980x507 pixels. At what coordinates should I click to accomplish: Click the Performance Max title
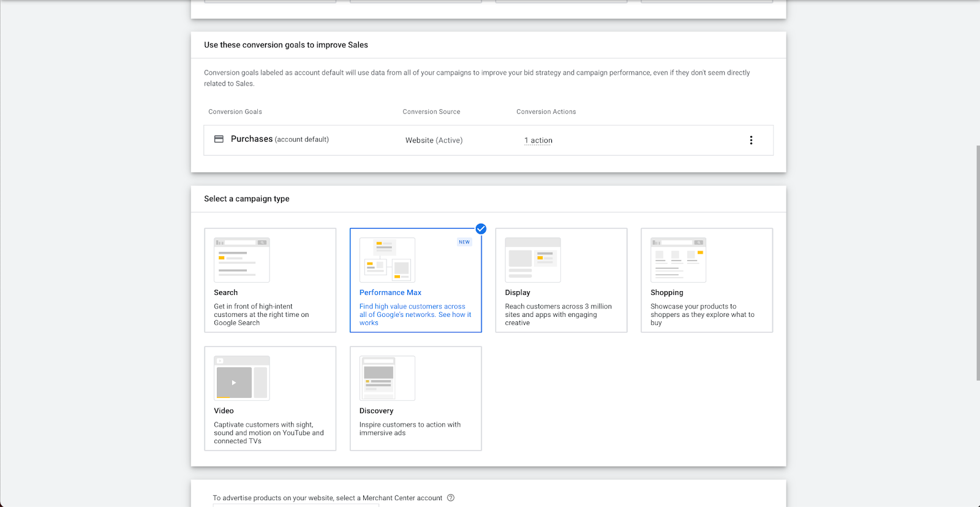point(390,292)
